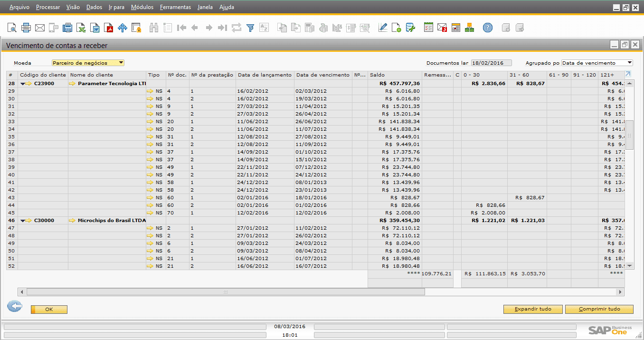Click the Documentos lar date field 18/02/2016
Viewport: 644px width, 340px height.
[x=492, y=63]
